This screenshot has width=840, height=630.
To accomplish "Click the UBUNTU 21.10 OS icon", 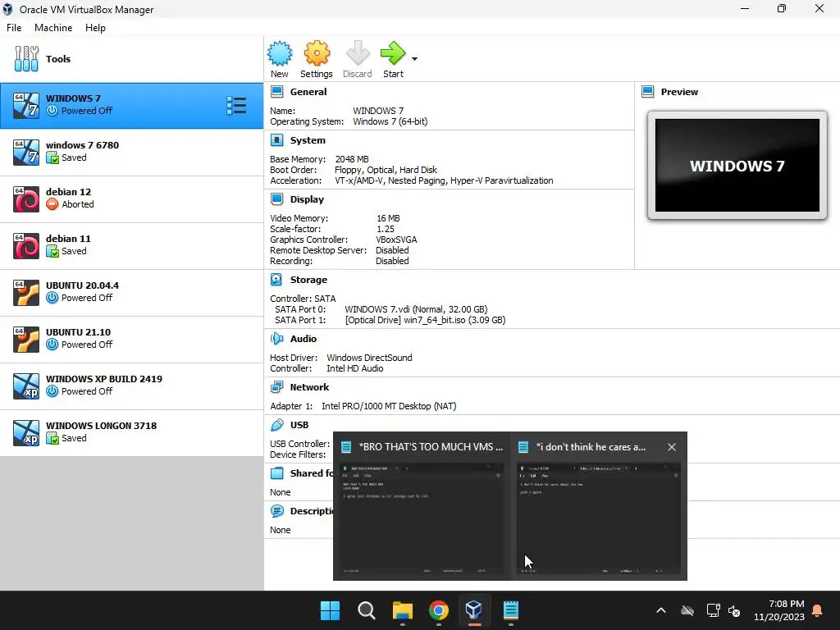I will [26, 340].
